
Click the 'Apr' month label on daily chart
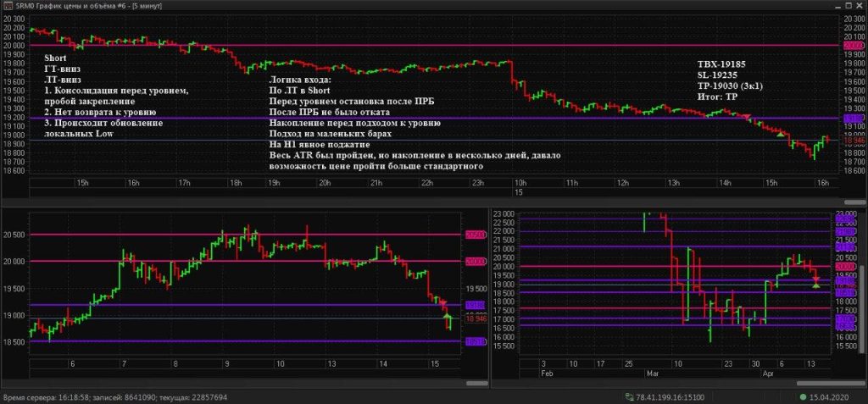(x=768, y=374)
